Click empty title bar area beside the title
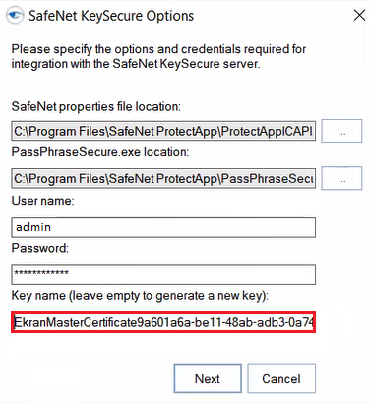The height and width of the screenshot is (404, 371). click(273, 16)
